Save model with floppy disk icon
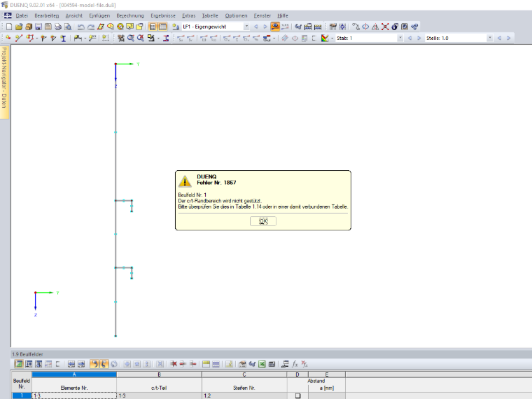 click(38, 27)
